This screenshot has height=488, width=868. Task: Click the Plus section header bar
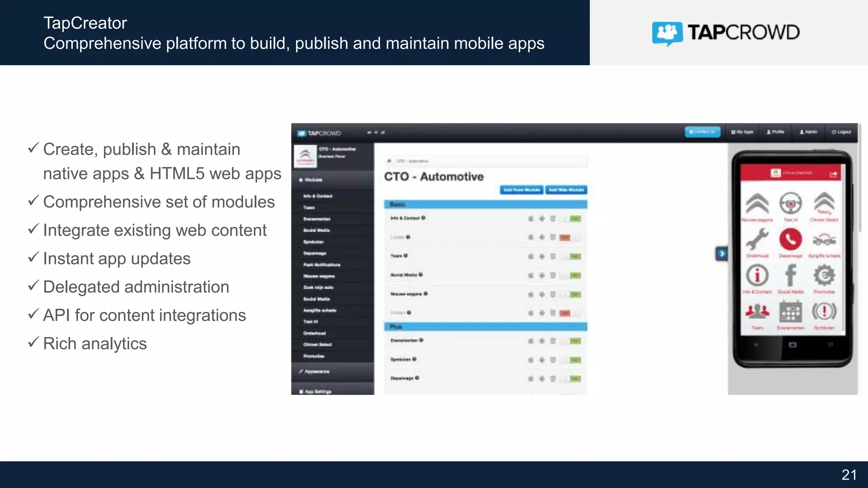pyautogui.click(x=486, y=327)
